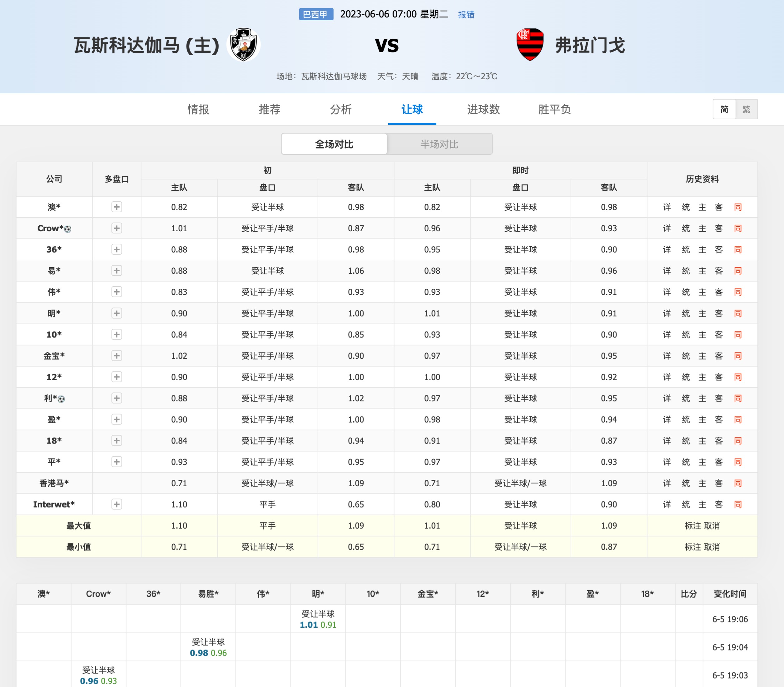Expand multi-handicap plus for 盈* row
The image size is (784, 687).
click(x=117, y=420)
